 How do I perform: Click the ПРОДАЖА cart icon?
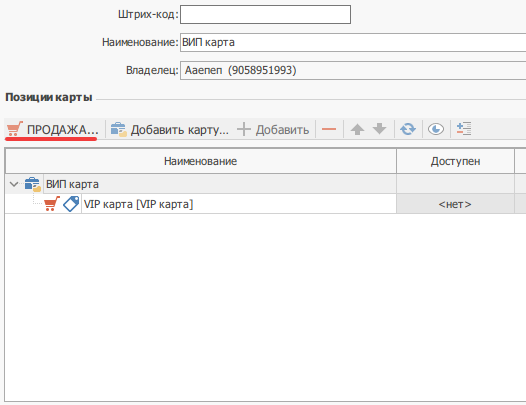click(x=15, y=129)
